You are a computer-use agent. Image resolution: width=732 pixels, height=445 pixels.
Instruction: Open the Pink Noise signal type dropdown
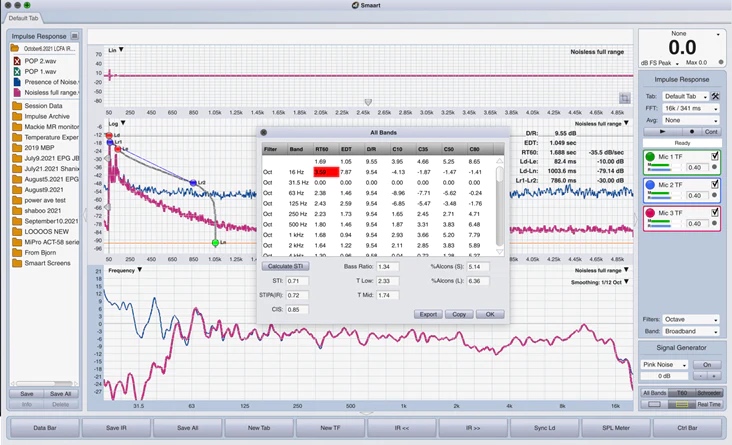[x=664, y=364]
